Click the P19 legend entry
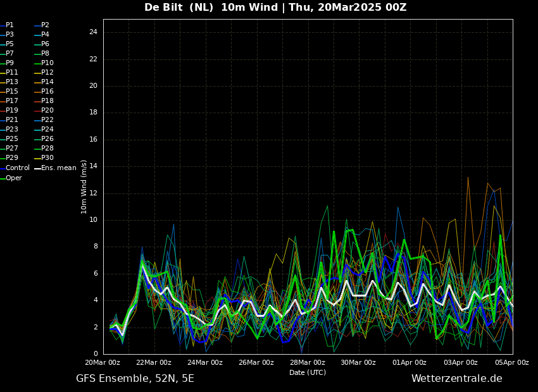The height and width of the screenshot is (392, 538). [x=9, y=111]
